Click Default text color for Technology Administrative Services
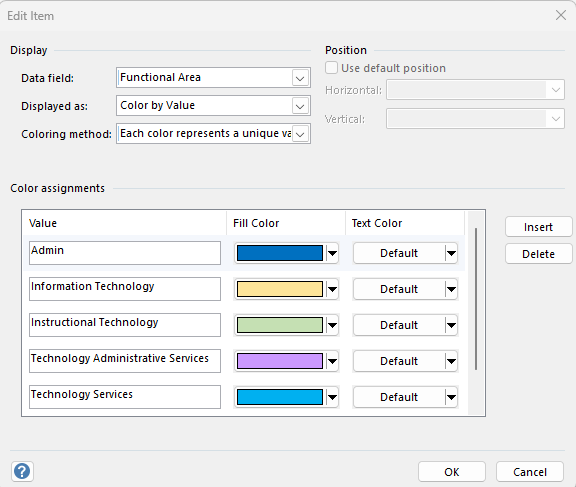Screen dimensions: 576x487 [x=399, y=361]
